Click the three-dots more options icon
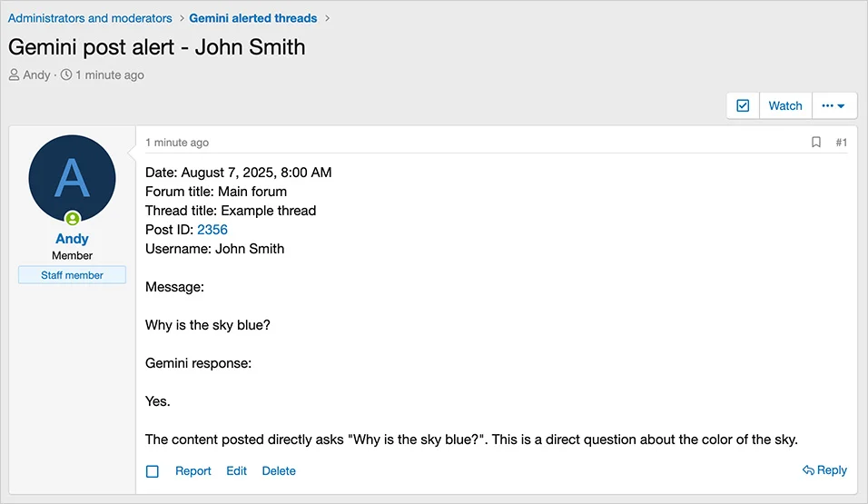 point(827,105)
